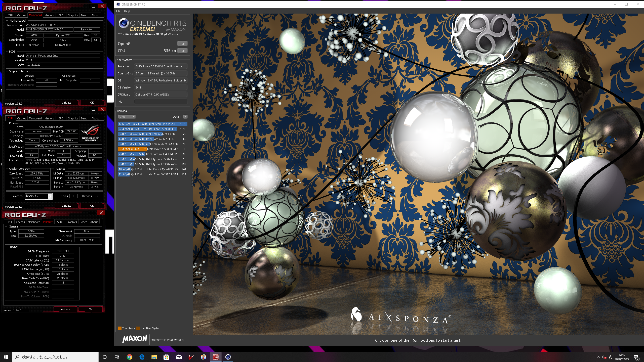Open Task View from the taskbar
This screenshot has width=644, height=362.
(117, 357)
